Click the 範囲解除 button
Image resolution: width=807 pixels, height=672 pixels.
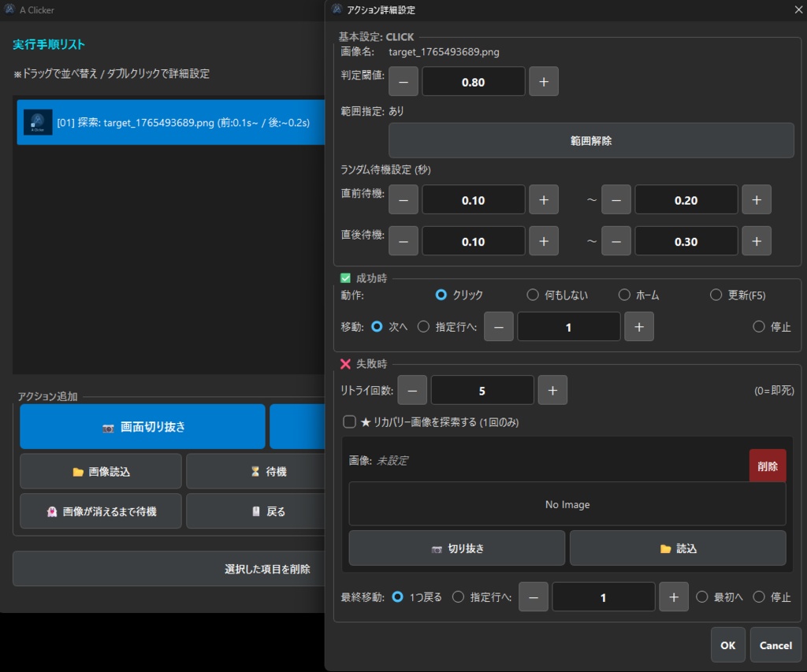tap(591, 140)
